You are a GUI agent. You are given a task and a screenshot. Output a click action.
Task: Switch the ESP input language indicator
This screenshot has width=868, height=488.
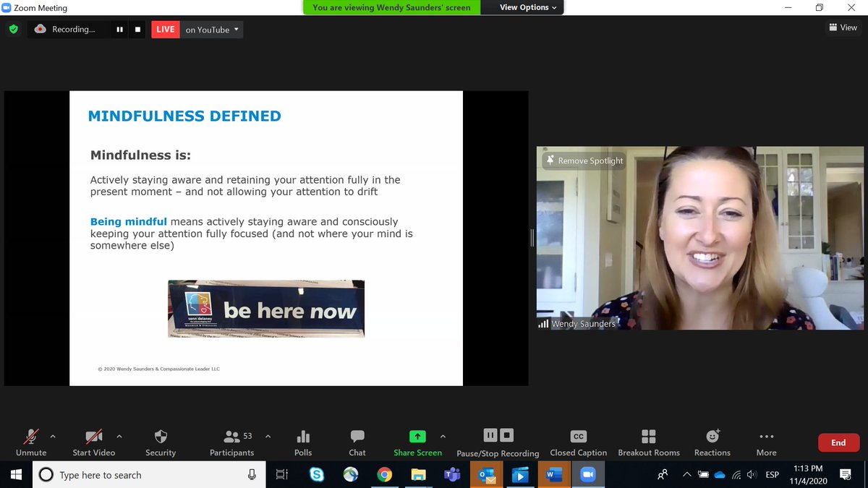click(x=773, y=475)
